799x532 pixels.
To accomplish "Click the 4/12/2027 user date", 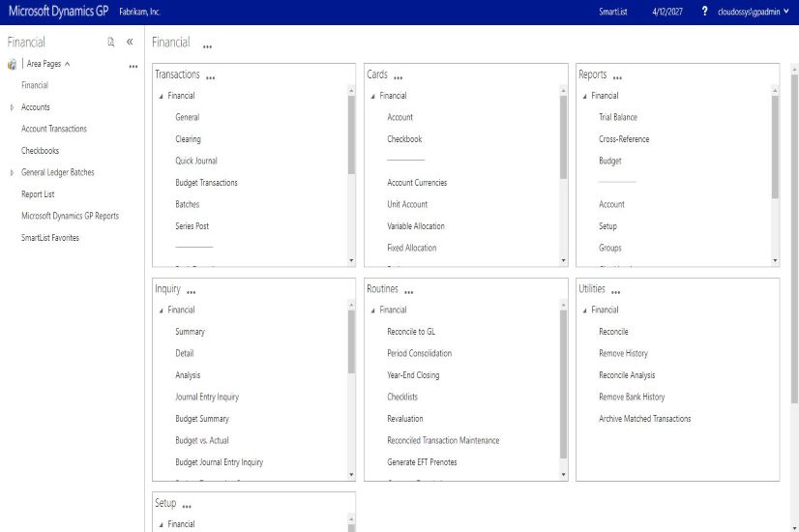I will (667, 12).
